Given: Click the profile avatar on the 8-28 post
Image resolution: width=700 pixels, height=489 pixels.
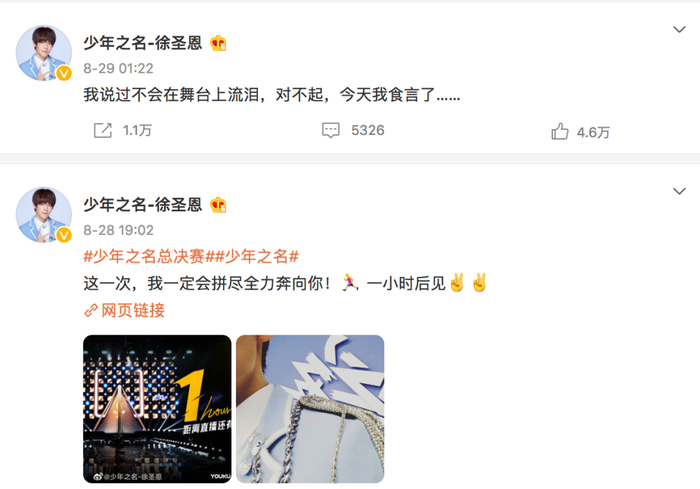Looking at the screenshot, I should coord(44,215).
